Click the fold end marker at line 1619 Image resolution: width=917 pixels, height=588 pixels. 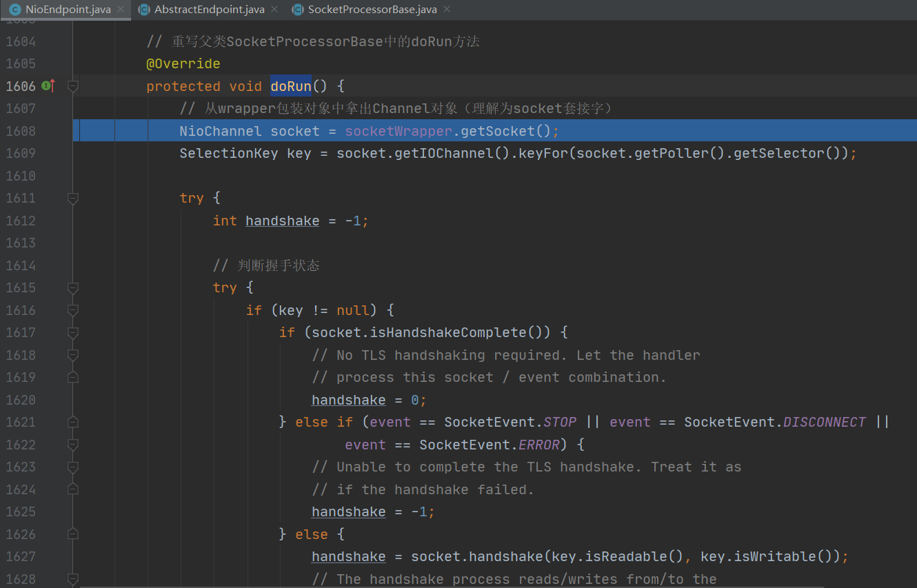[73, 377]
